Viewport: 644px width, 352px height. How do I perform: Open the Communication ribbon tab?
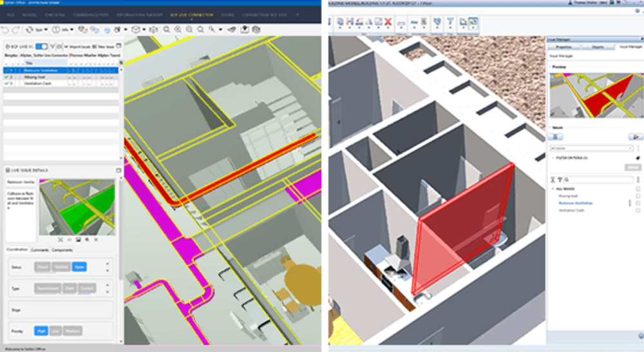point(90,15)
